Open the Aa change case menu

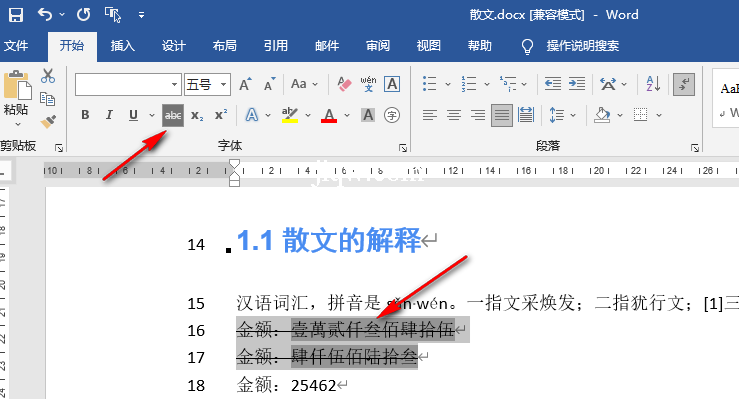point(304,84)
